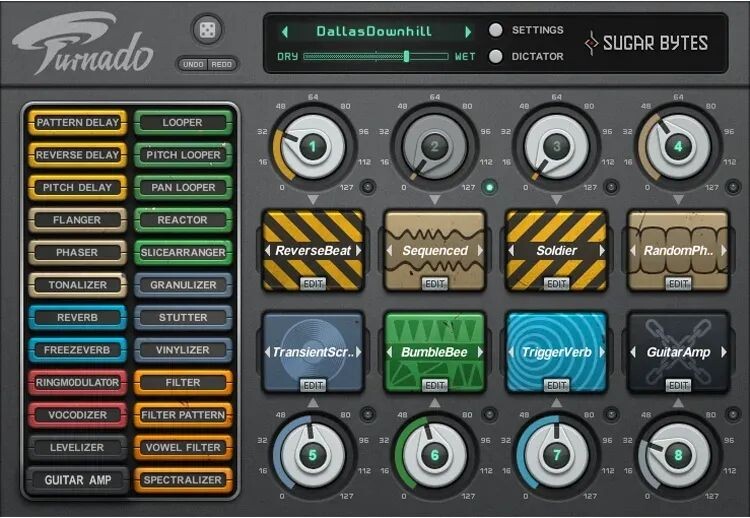Click the Turnado logo
The image size is (750, 518).
[83, 43]
